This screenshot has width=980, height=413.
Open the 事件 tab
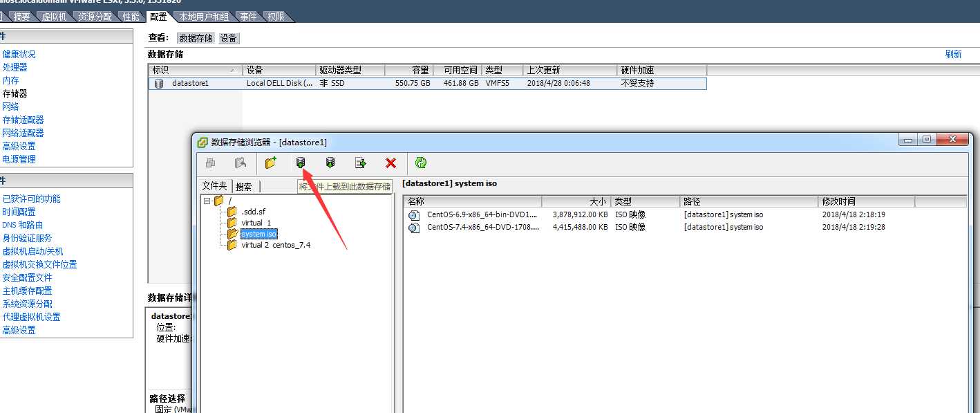point(249,17)
